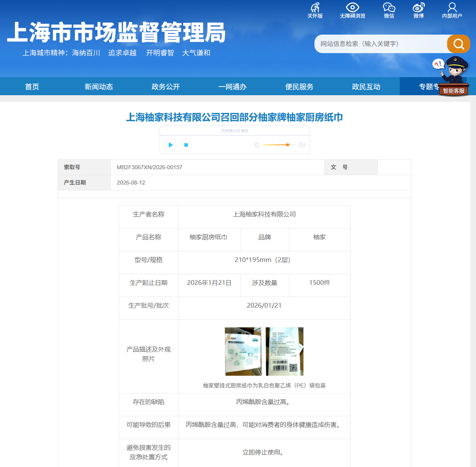Focus the 网站信息检索 search input field
The height and width of the screenshot is (467, 476).
click(x=380, y=44)
